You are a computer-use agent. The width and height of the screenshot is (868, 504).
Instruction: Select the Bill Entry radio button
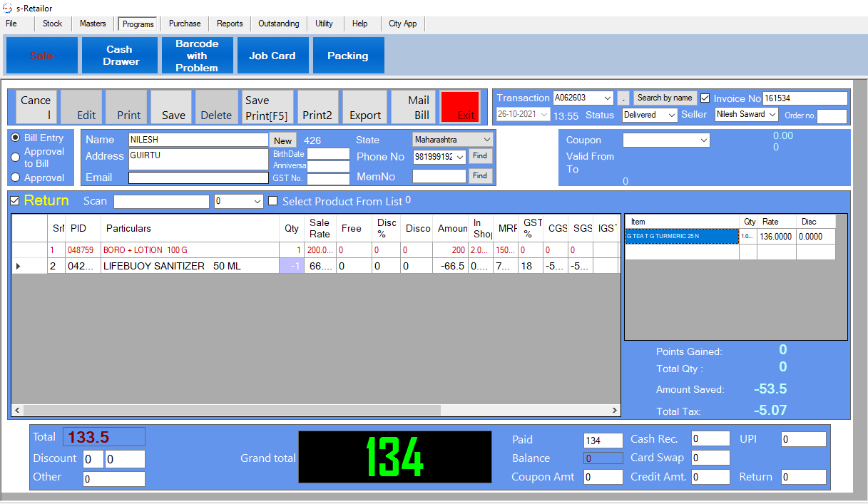coord(16,138)
